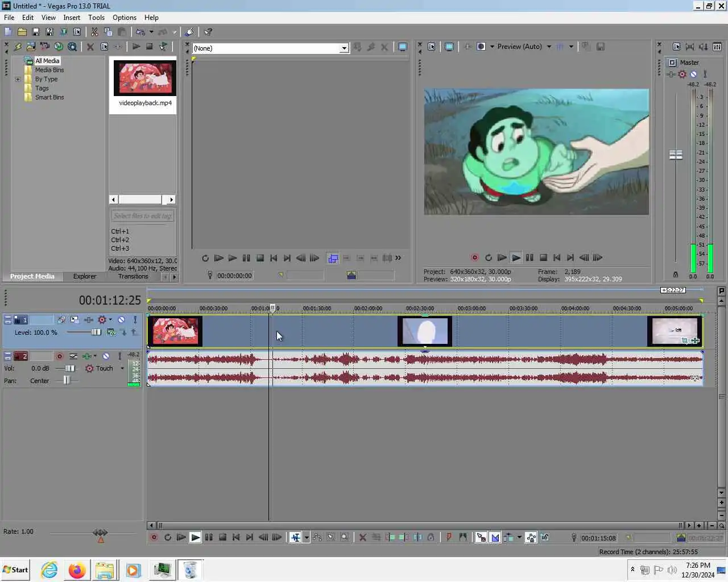Screen dimensions: 728x582
Task: Adjust the audio track Pan slider
Action: pos(67,380)
